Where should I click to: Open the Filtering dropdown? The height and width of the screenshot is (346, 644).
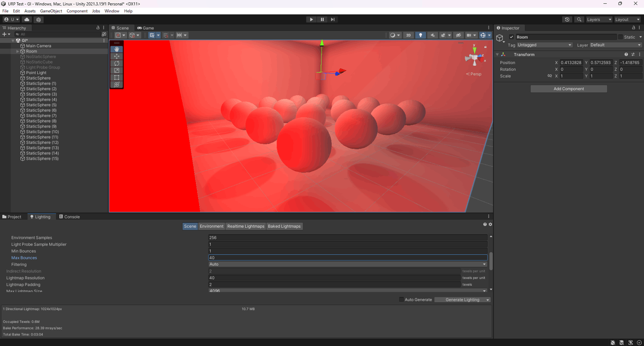(x=348, y=264)
